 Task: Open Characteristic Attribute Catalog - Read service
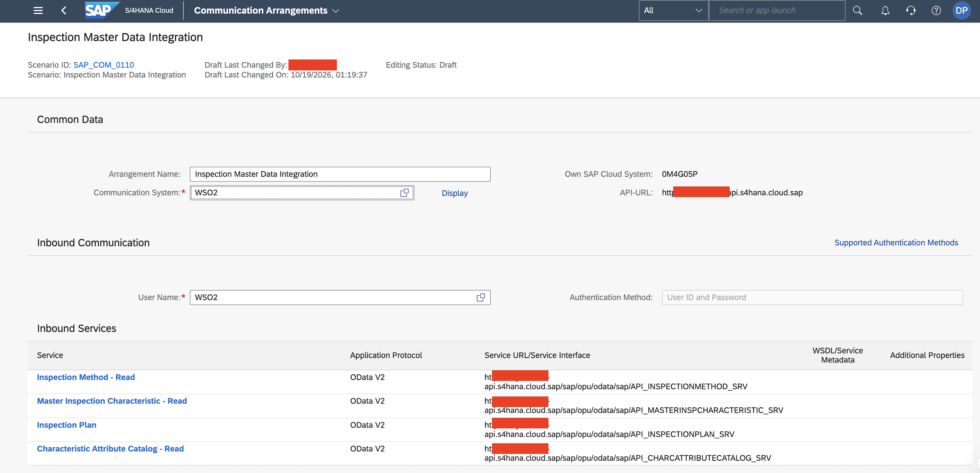(110, 449)
